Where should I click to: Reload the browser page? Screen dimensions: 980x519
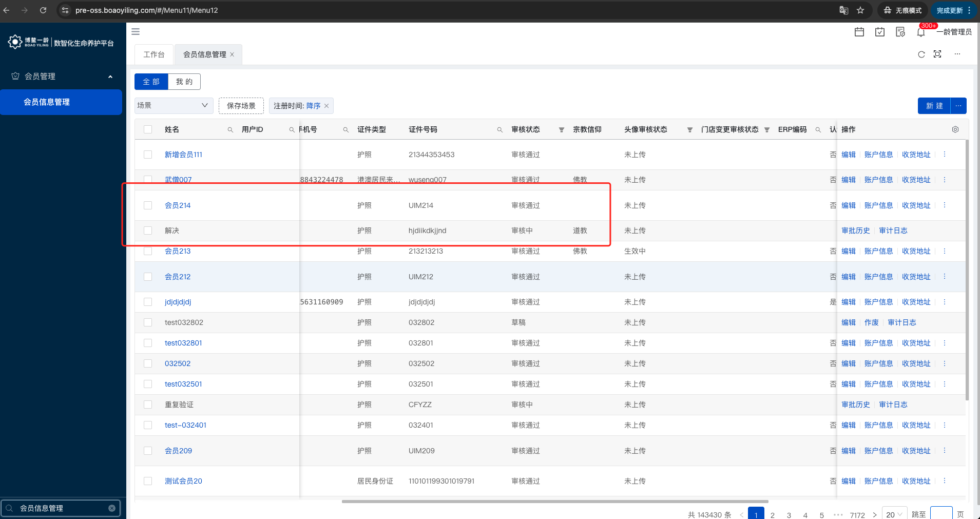tap(43, 10)
